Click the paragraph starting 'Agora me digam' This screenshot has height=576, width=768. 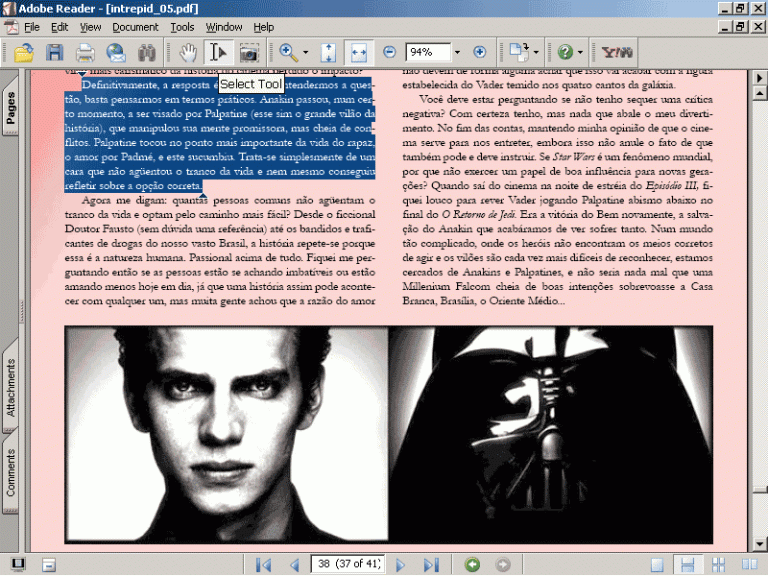[x=220, y=250]
